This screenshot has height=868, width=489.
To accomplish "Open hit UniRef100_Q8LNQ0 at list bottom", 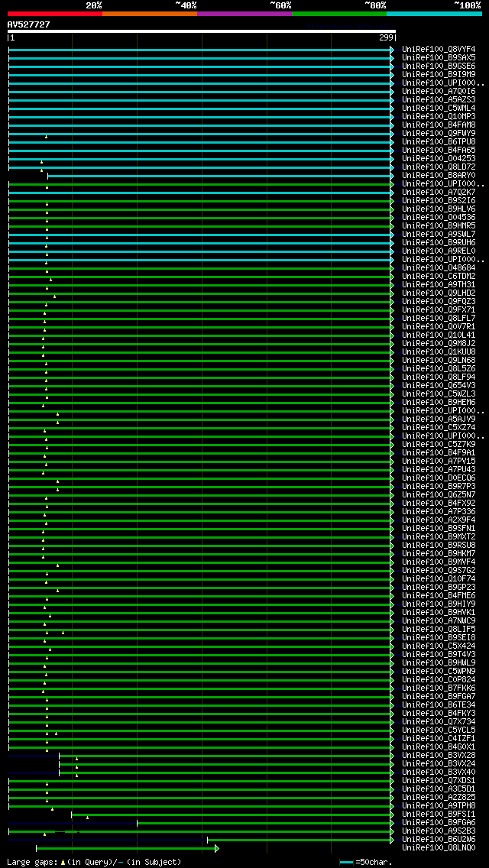I will coord(439,847).
